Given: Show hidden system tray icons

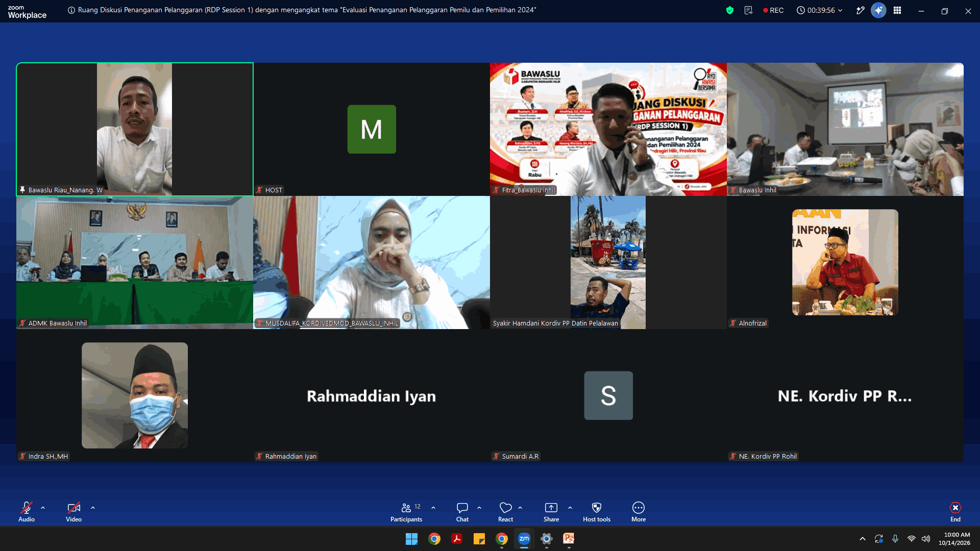Looking at the screenshot, I should coord(863,539).
